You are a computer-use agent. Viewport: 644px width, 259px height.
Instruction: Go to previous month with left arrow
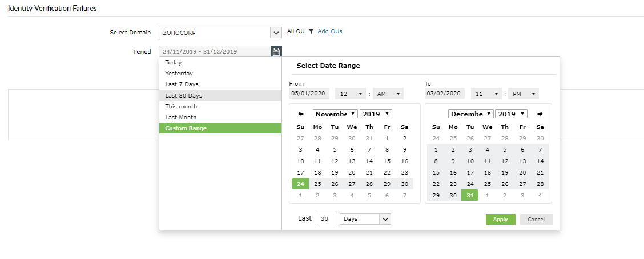point(301,114)
